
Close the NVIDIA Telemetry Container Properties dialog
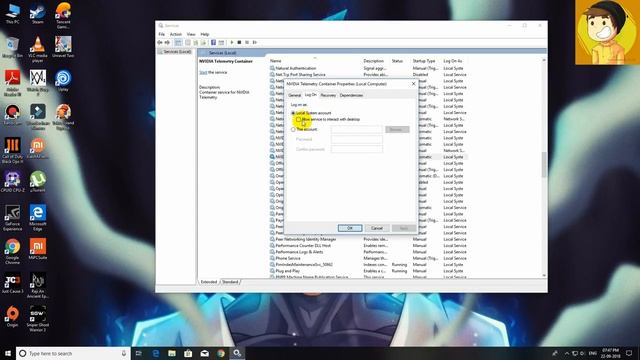click(x=413, y=84)
